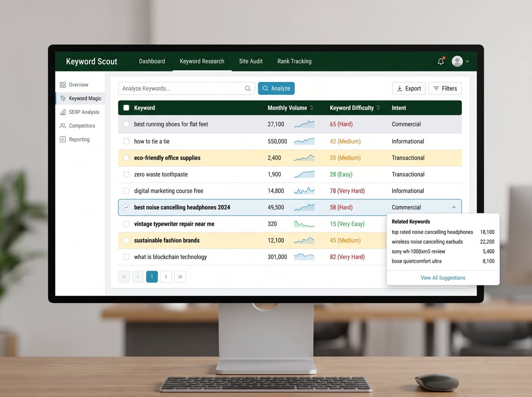This screenshot has width=532, height=397.
Task: View trend sparkline for how to tie a tie
Action: [x=304, y=141]
